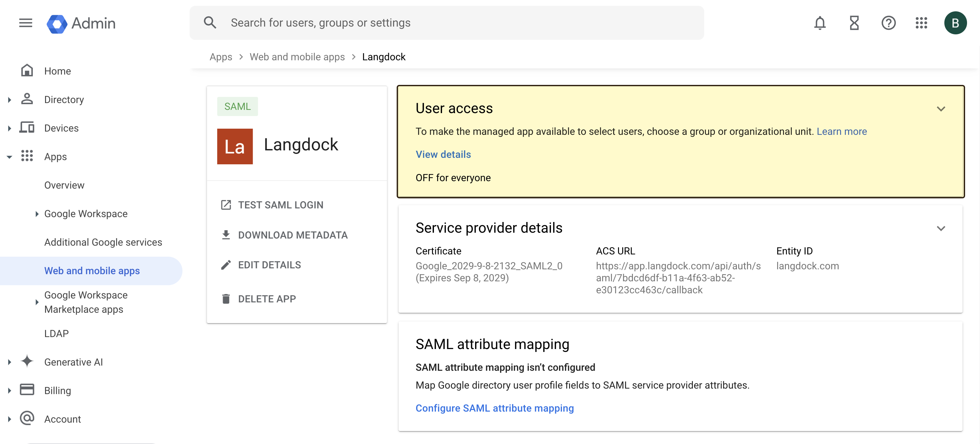Screen dimensions: 980x444
Task: Go to Apps breadcrumb
Action: (221, 57)
